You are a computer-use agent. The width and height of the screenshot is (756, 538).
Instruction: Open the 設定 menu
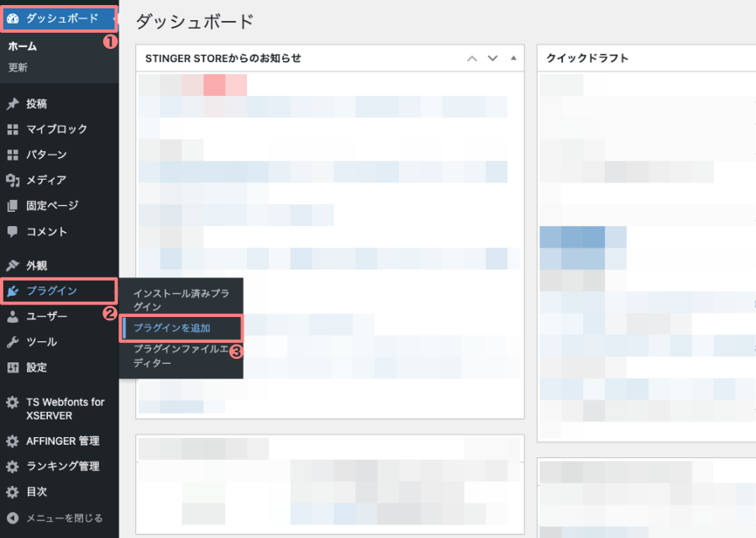[x=59, y=367]
